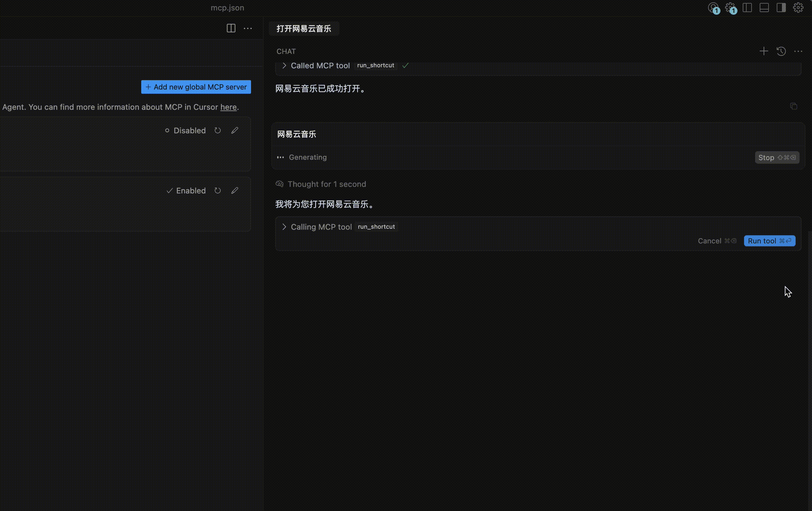This screenshot has width=812, height=511.
Task: Open the editor more actions ellipsis
Action: pyautogui.click(x=248, y=28)
